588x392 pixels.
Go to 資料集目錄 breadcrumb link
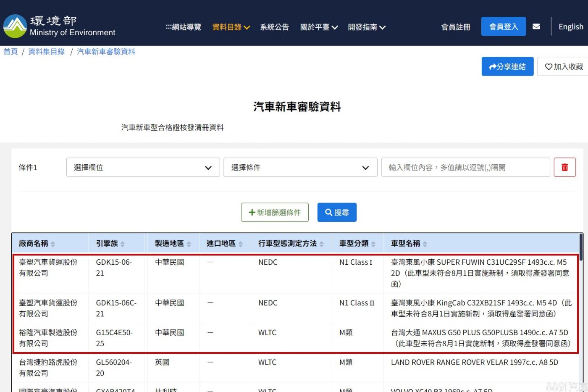(x=47, y=52)
